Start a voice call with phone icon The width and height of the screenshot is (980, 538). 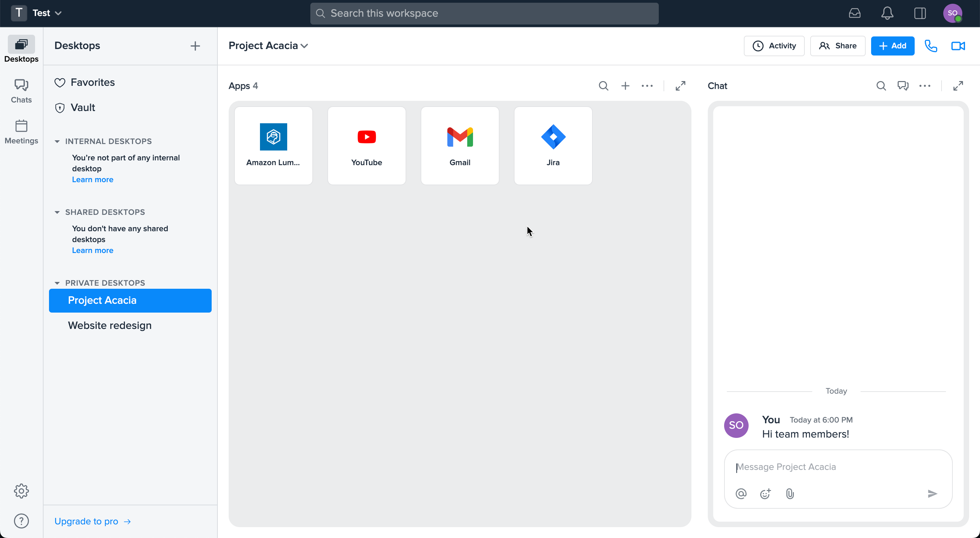pyautogui.click(x=931, y=46)
